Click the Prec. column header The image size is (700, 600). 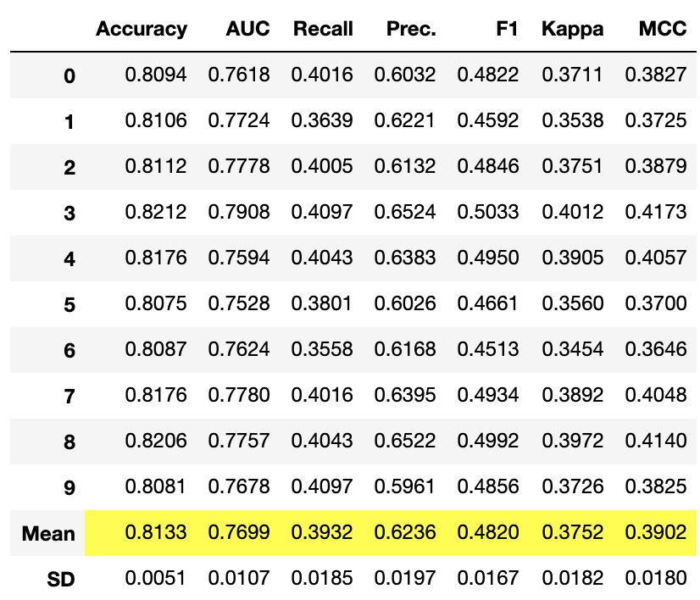(411, 29)
